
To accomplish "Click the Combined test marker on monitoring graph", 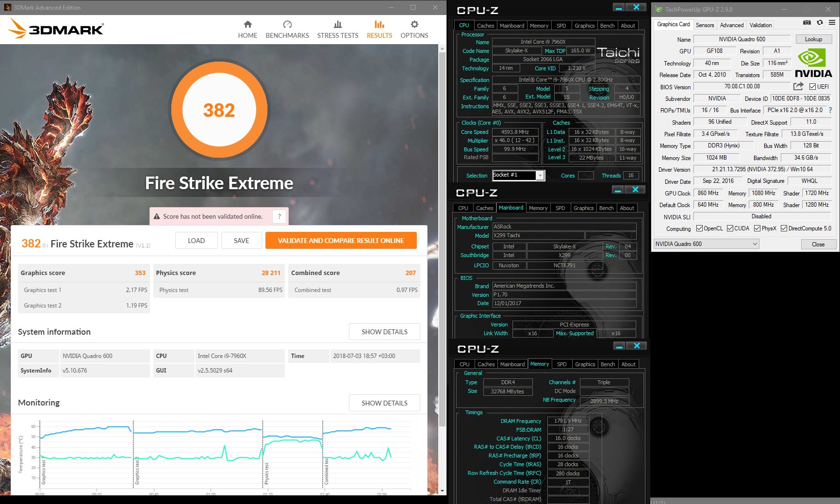I will [326, 471].
